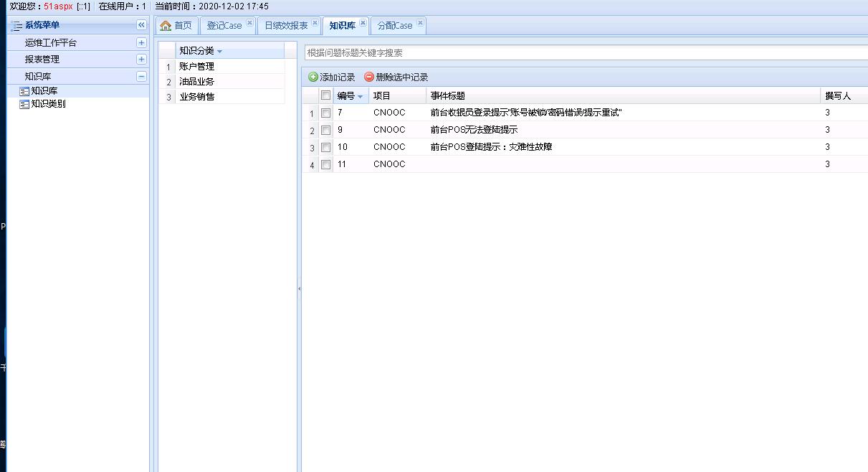Close the 分配Case tab

[420, 23]
